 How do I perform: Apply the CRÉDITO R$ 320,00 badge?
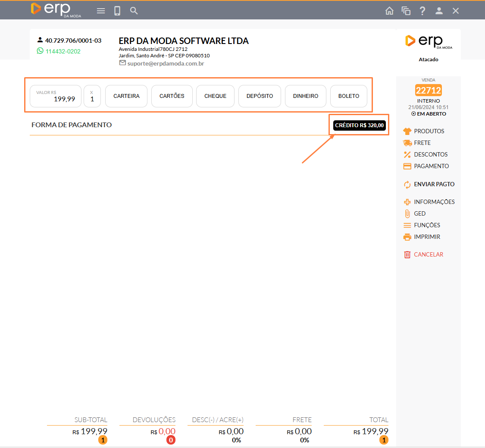pos(359,125)
